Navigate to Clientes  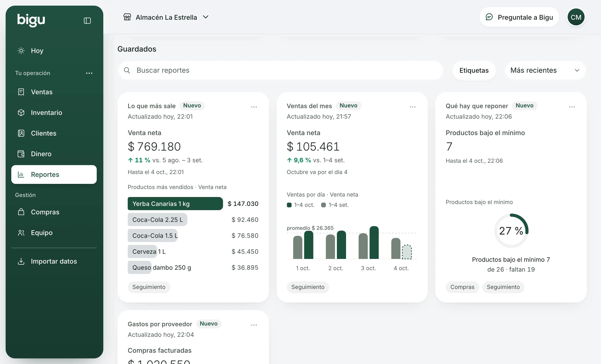(54, 133)
